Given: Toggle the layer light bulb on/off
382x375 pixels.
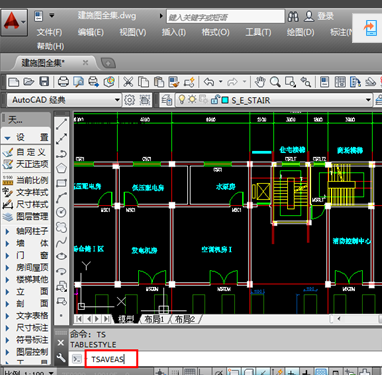Looking at the screenshot, I should coord(182,99).
